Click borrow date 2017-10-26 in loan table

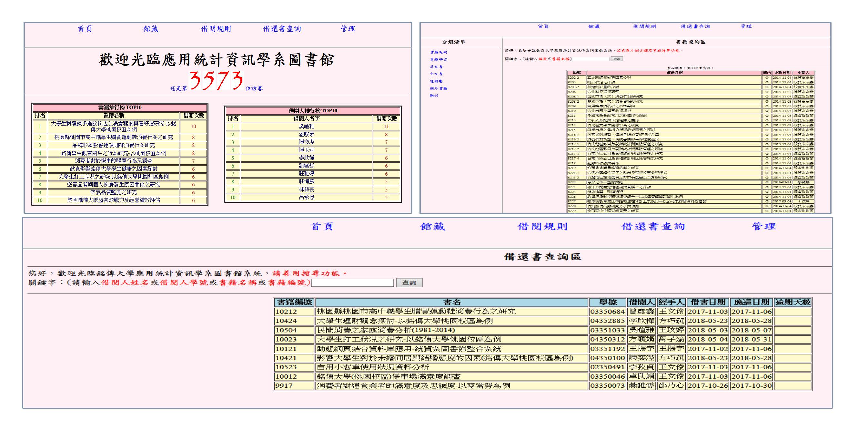click(708, 386)
